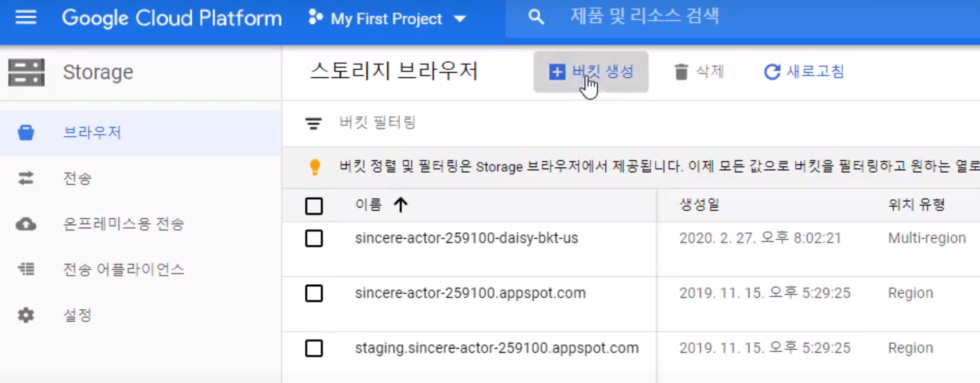Check the staging.sincere-actor-259100.appspot.com row checkbox
Viewport: 980px width, 383px height.
(314, 348)
